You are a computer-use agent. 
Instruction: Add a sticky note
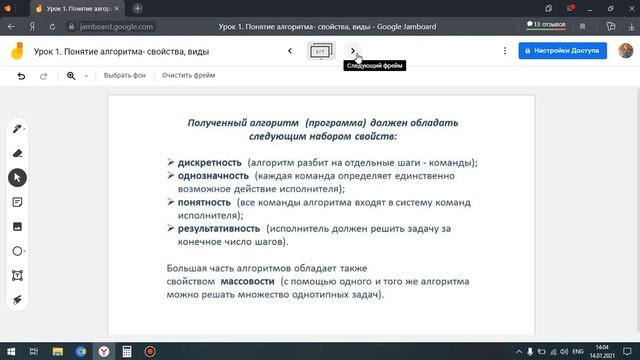click(x=17, y=202)
